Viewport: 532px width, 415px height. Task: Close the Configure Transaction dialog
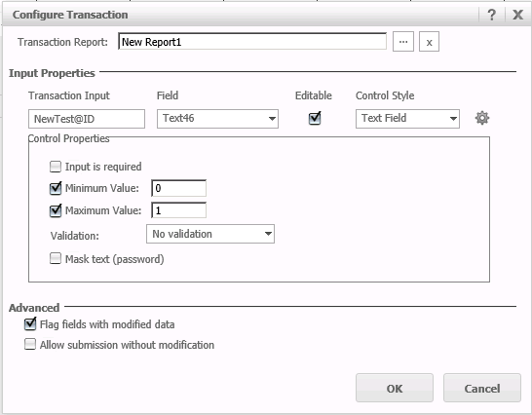[517, 15]
